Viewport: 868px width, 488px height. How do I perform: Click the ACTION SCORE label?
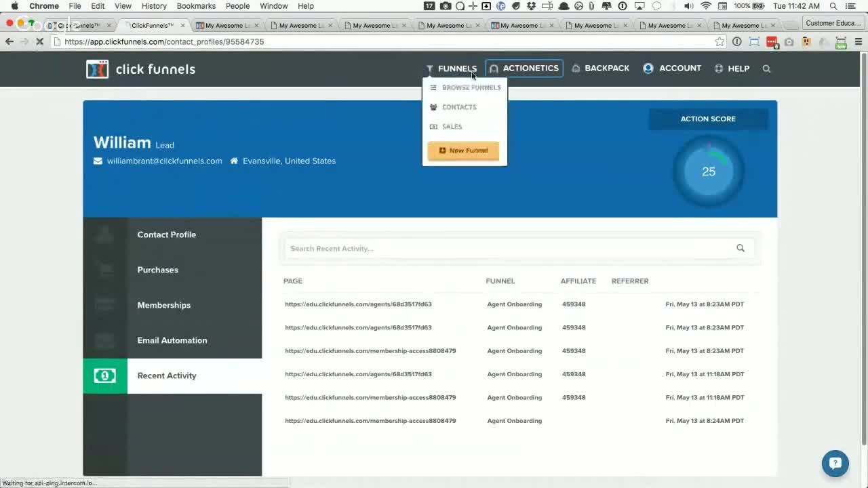pos(708,119)
